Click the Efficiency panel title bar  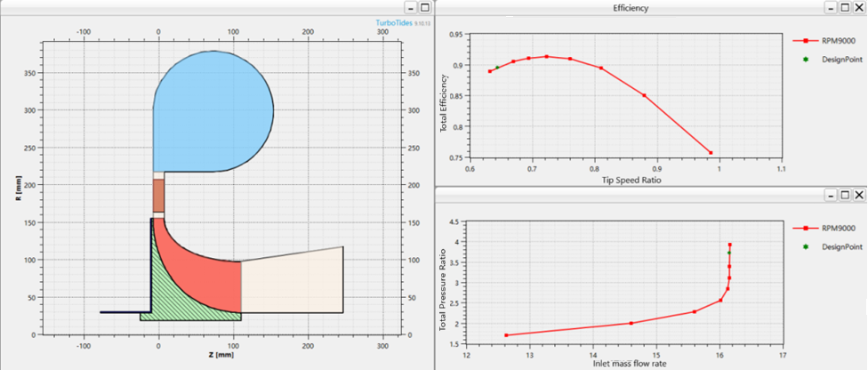623,7
